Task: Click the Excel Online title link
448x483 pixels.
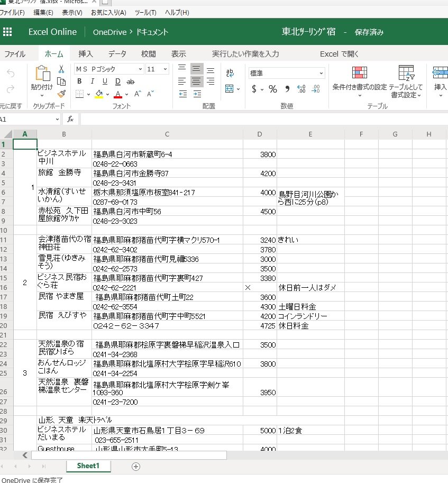Action: click(x=53, y=32)
